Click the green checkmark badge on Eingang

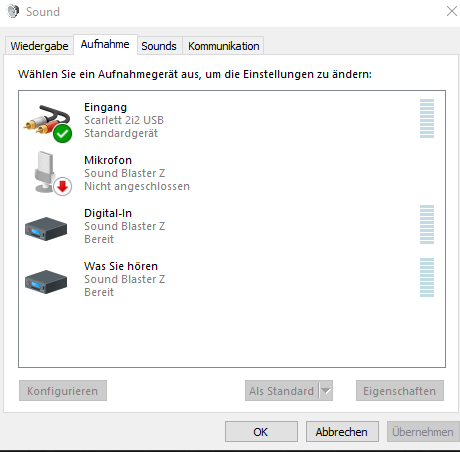tap(62, 134)
